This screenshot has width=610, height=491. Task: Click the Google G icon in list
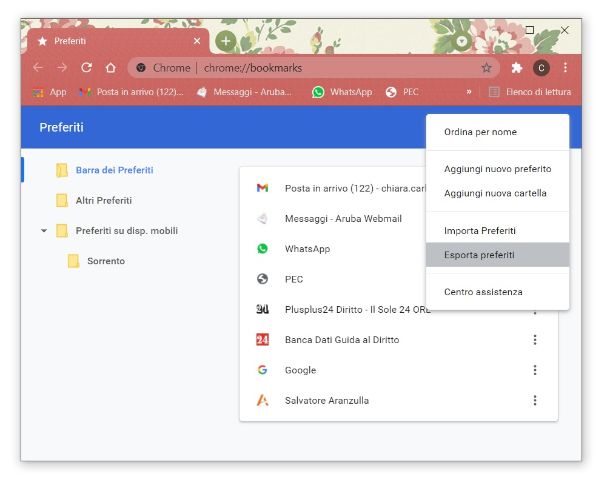(263, 370)
